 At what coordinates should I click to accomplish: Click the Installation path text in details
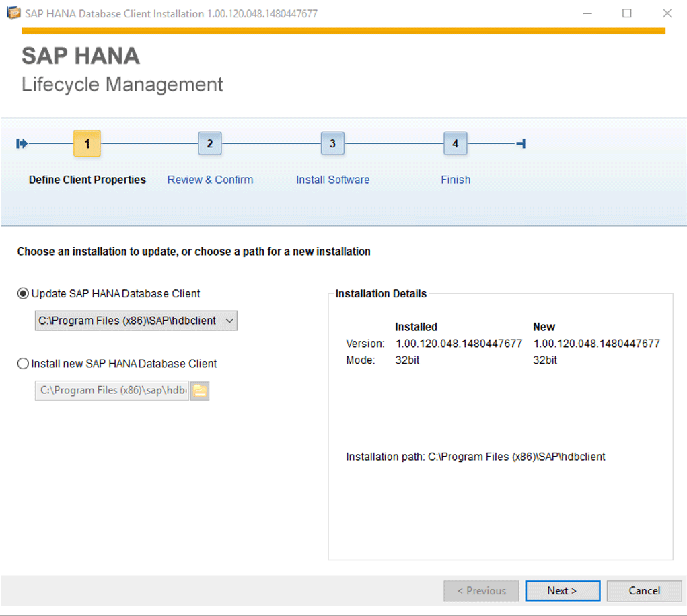click(475, 457)
